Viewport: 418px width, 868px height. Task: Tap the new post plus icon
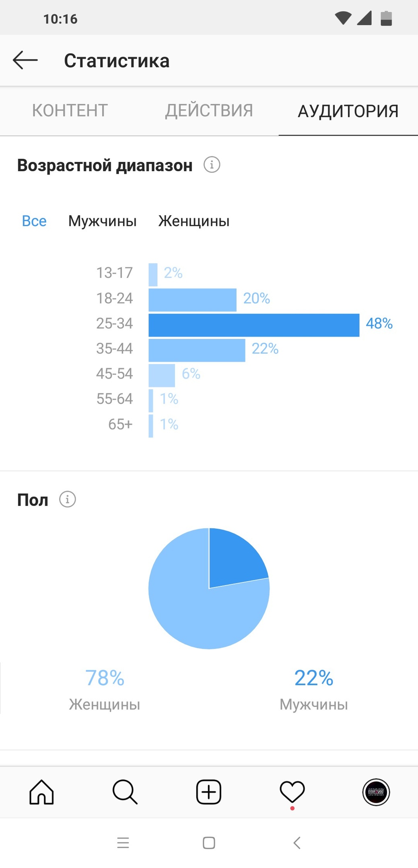[x=209, y=792]
